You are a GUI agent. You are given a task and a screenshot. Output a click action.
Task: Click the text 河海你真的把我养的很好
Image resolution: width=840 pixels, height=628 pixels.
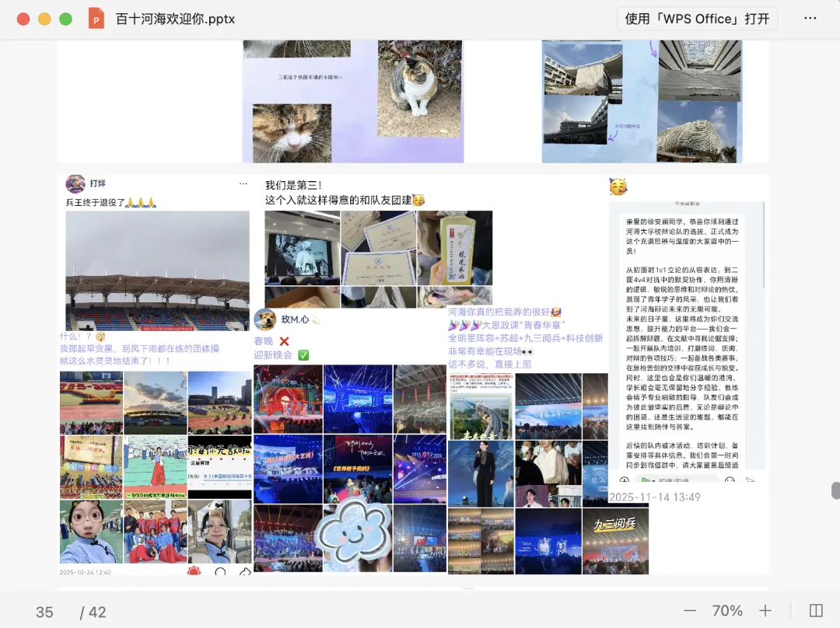(499, 312)
